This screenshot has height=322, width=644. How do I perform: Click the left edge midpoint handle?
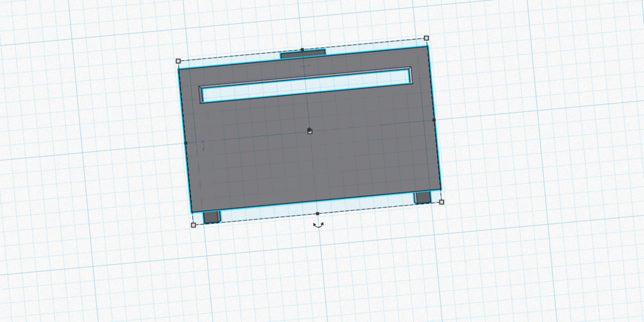click(186, 143)
